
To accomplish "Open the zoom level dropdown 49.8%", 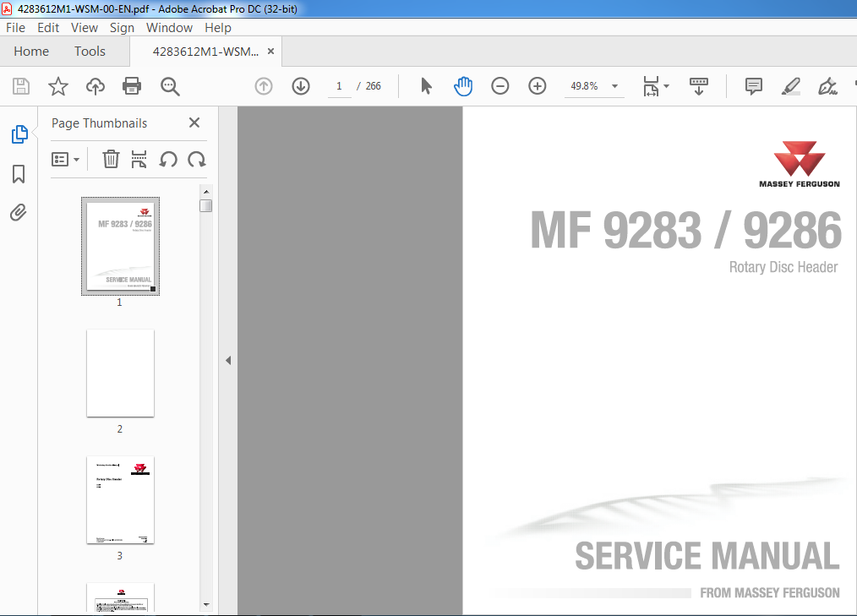I will [614, 86].
